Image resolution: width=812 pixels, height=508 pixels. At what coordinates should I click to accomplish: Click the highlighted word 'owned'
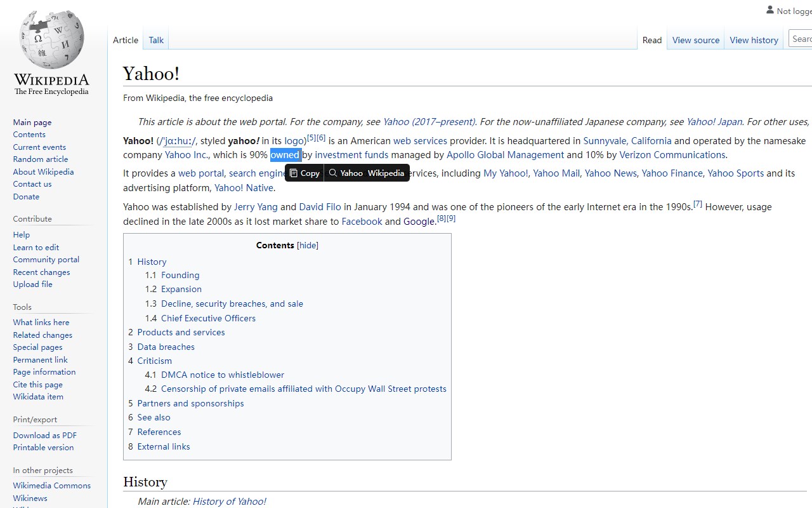[x=285, y=155]
